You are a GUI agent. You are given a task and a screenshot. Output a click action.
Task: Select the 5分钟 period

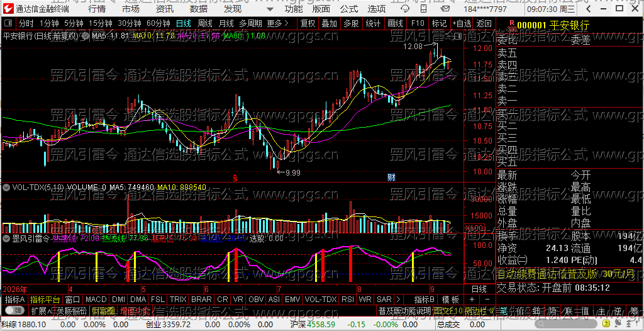pos(74,23)
